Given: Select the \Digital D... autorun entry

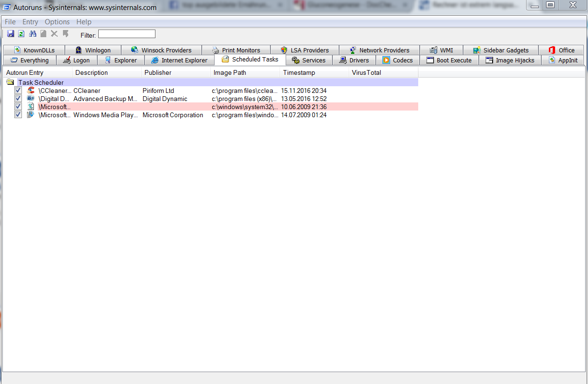Looking at the screenshot, I should pyautogui.click(x=54, y=99).
